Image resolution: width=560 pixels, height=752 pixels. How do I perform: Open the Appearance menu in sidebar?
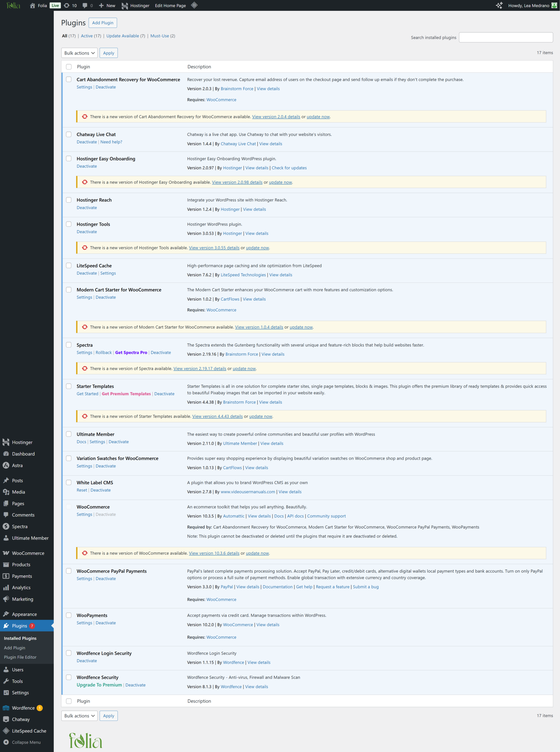pos(24,614)
